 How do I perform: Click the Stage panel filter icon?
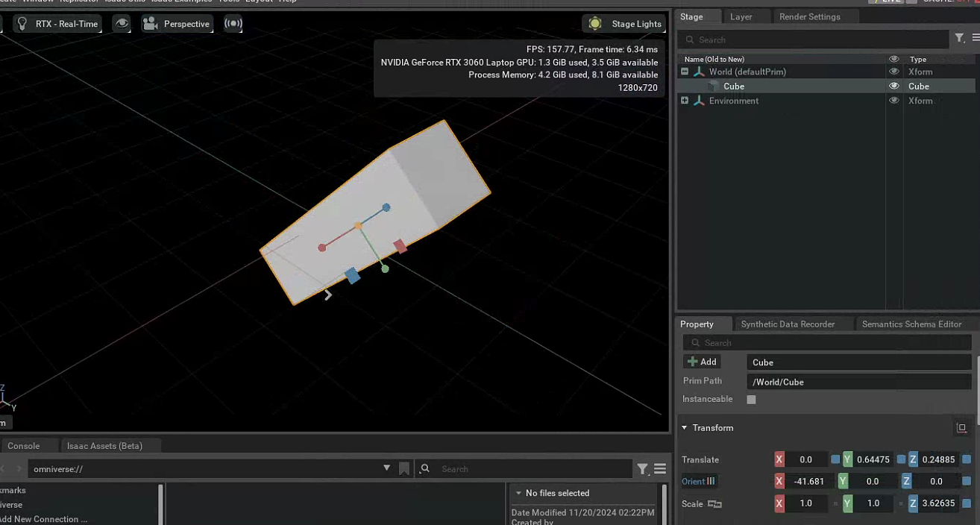pos(960,38)
